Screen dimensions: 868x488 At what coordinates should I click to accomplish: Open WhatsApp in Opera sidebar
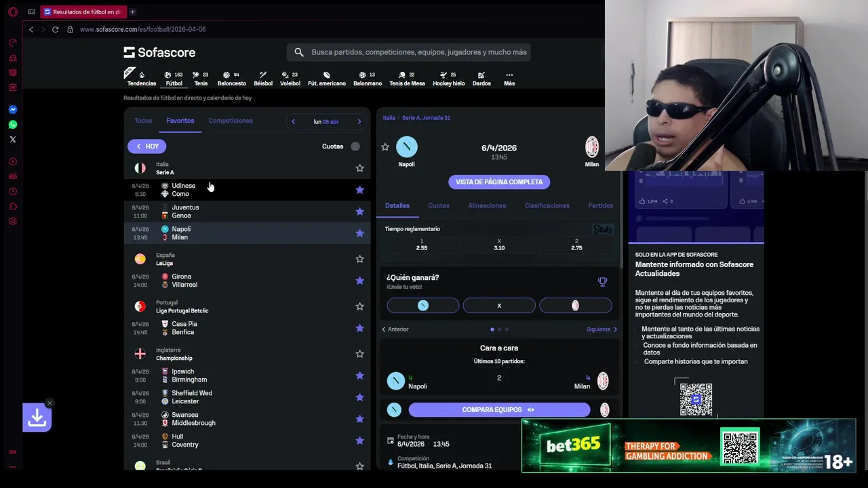click(12, 125)
